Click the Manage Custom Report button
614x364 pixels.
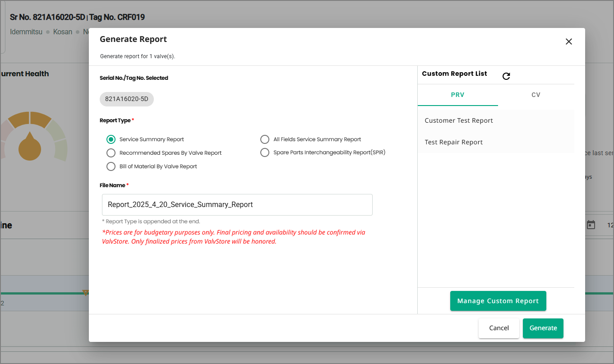click(x=498, y=301)
